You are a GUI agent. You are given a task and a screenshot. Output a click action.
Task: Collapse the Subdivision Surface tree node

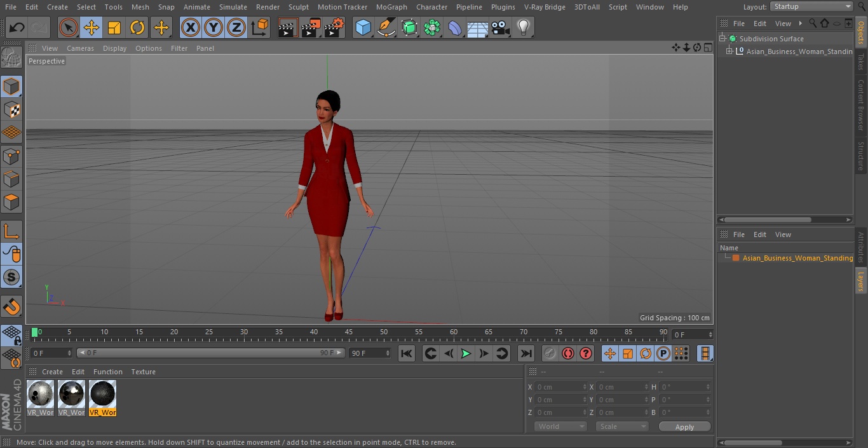coord(722,39)
